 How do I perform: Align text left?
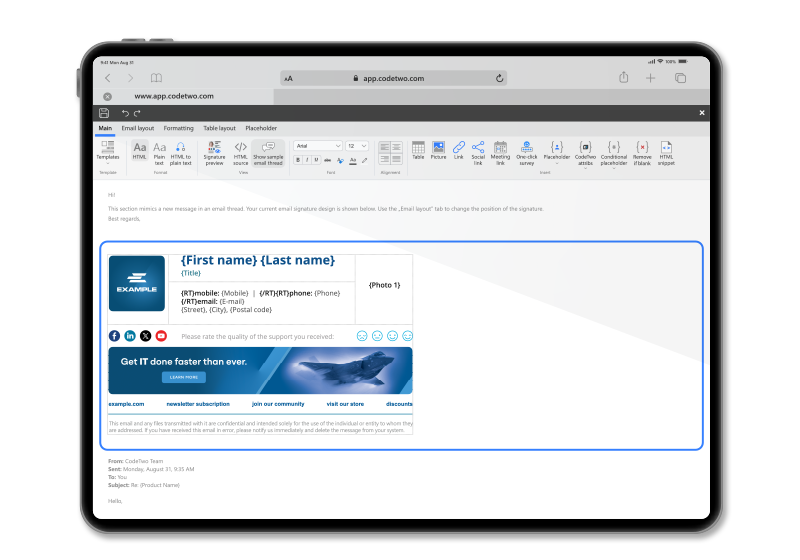tap(385, 147)
